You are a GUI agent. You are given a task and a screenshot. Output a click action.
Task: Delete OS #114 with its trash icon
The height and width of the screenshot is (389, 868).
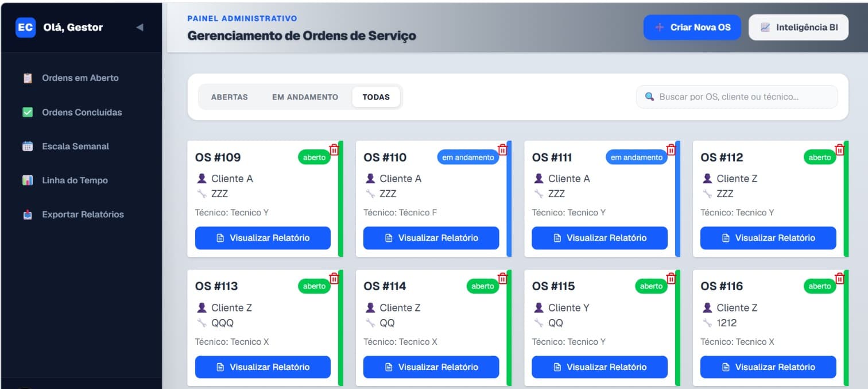coord(503,279)
